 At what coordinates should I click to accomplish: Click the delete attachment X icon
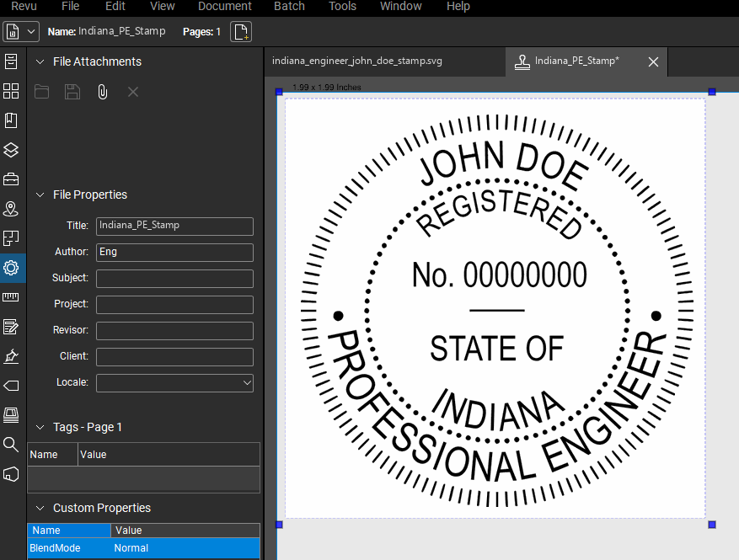tap(133, 92)
